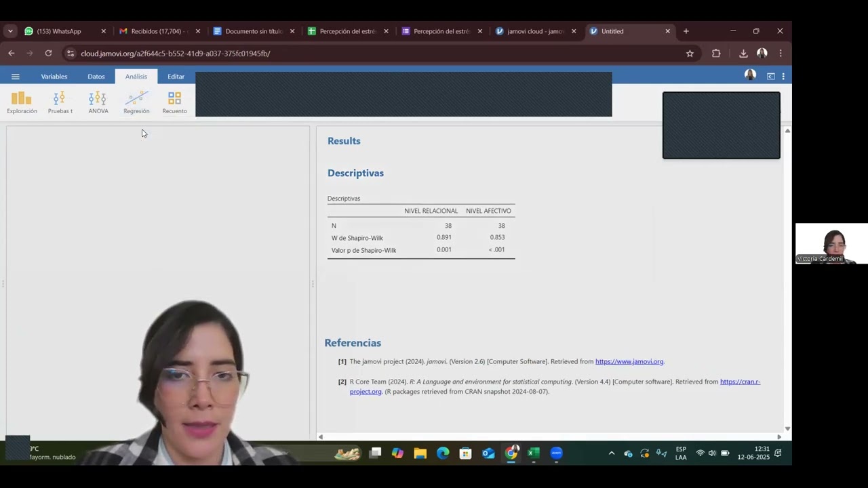Click the results panel vertical scrollbar down arrow
This screenshot has width=868, height=488.
787,428
